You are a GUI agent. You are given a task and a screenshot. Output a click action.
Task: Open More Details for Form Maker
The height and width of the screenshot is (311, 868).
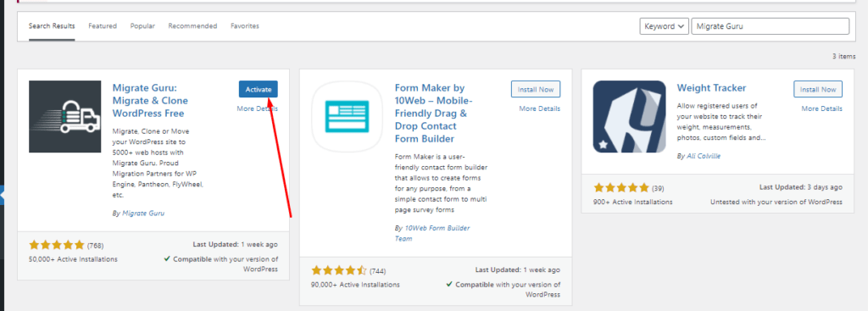(x=540, y=108)
